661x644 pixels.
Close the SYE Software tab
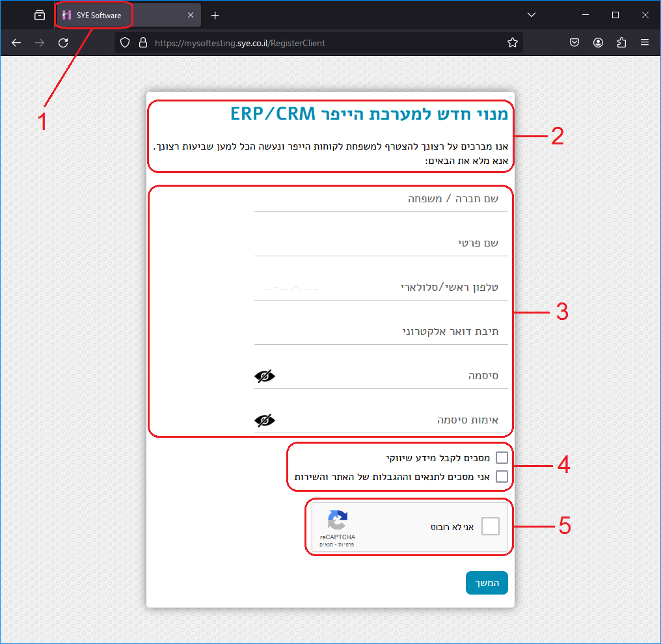pyautogui.click(x=191, y=15)
